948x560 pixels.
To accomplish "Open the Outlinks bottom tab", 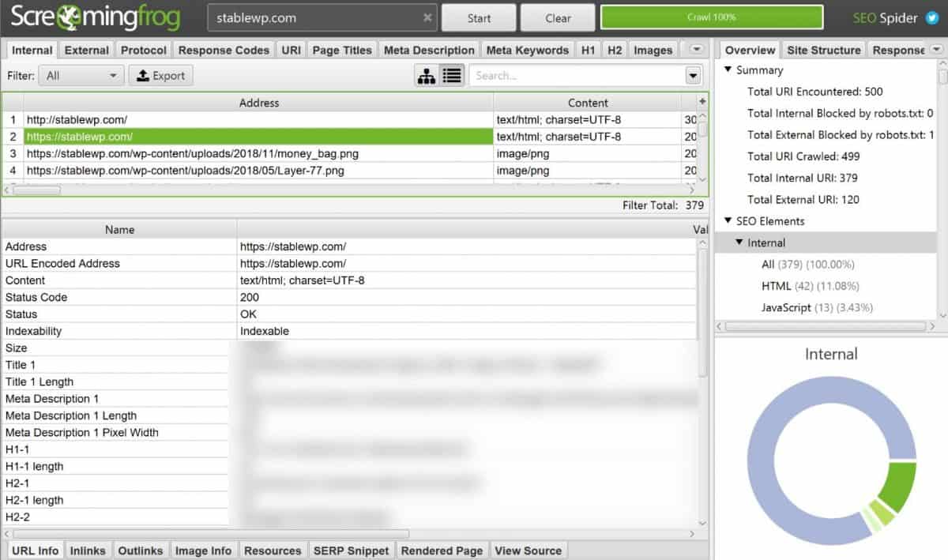I will pos(141,551).
